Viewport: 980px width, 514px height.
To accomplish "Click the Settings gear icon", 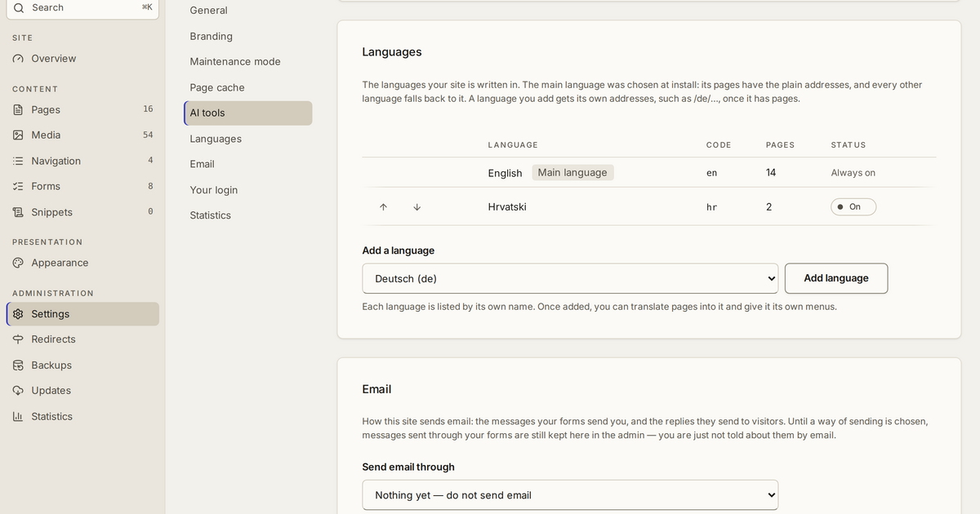I will [18, 314].
